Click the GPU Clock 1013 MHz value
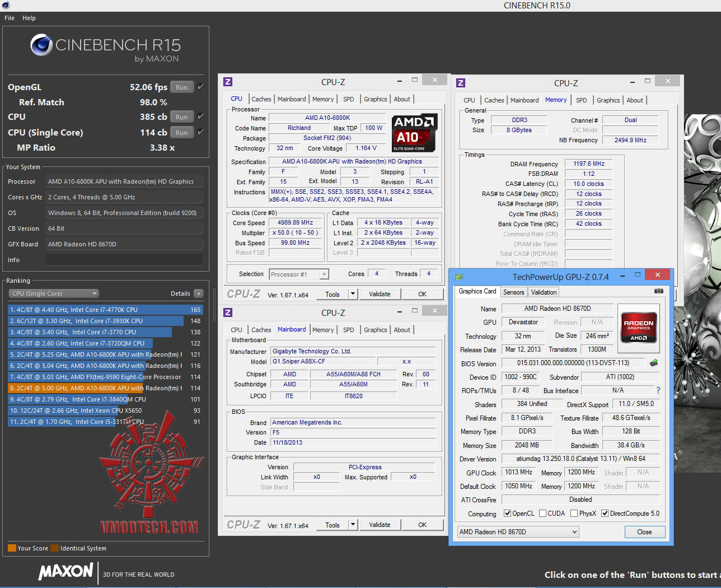The height and width of the screenshot is (588, 721). coord(518,472)
